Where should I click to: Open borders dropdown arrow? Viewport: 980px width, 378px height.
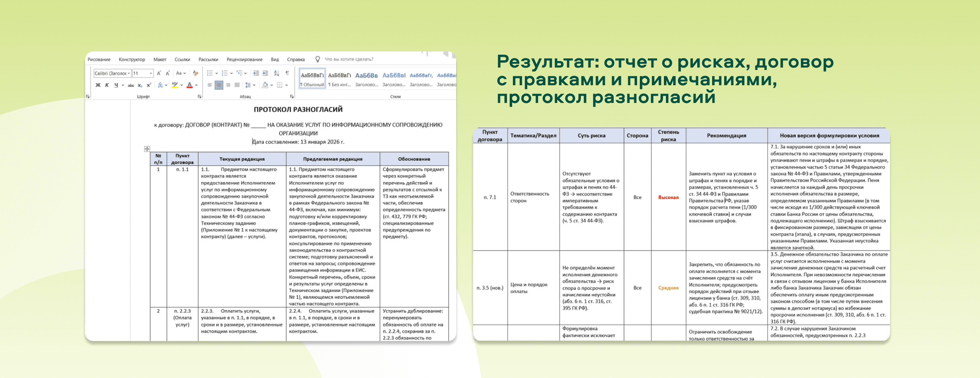tap(286, 85)
